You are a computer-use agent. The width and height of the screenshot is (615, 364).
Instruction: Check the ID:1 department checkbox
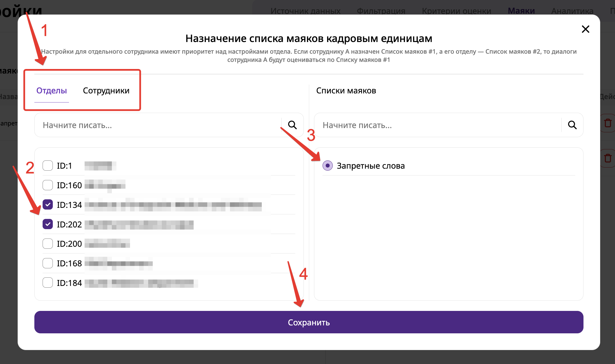click(48, 166)
